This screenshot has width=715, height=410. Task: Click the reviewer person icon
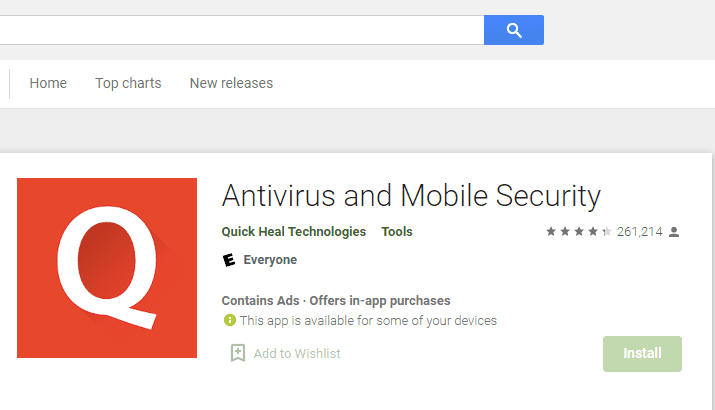(x=674, y=232)
